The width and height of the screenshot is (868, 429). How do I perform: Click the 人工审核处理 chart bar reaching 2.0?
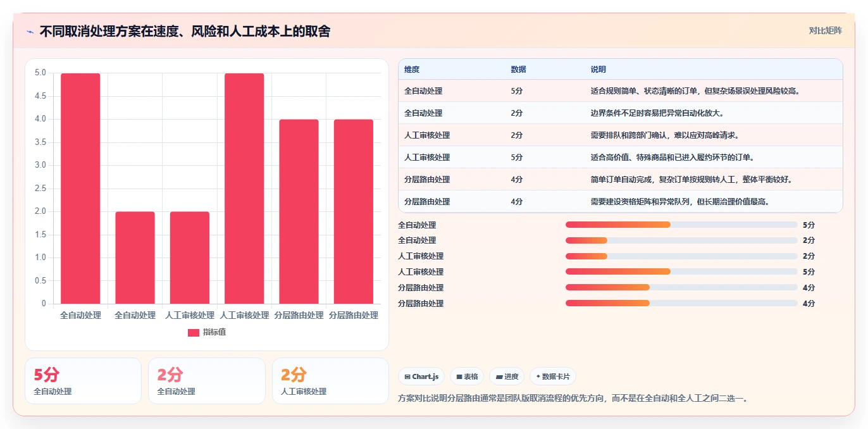pos(190,258)
